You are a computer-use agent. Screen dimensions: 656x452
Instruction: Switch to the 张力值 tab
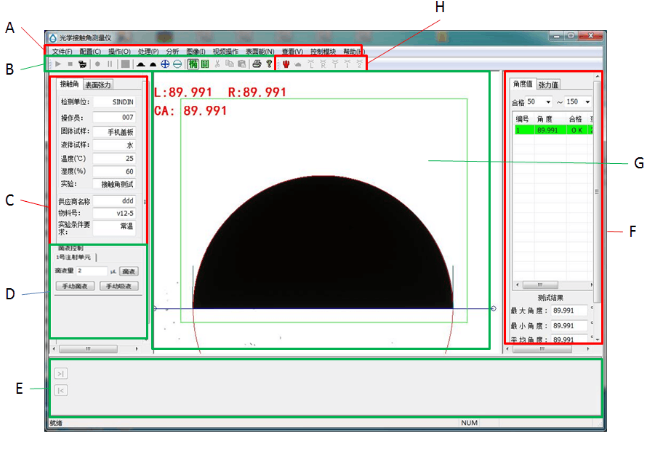[548, 85]
